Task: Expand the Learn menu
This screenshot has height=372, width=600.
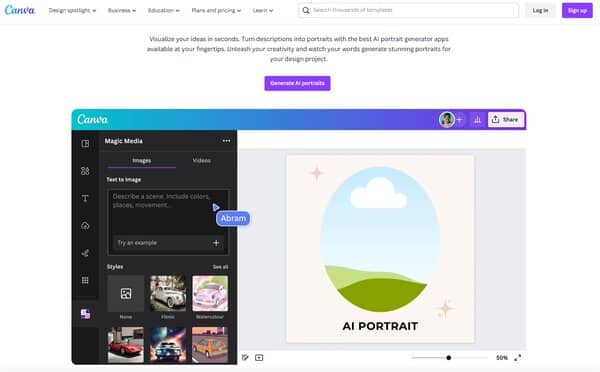Action: point(262,10)
